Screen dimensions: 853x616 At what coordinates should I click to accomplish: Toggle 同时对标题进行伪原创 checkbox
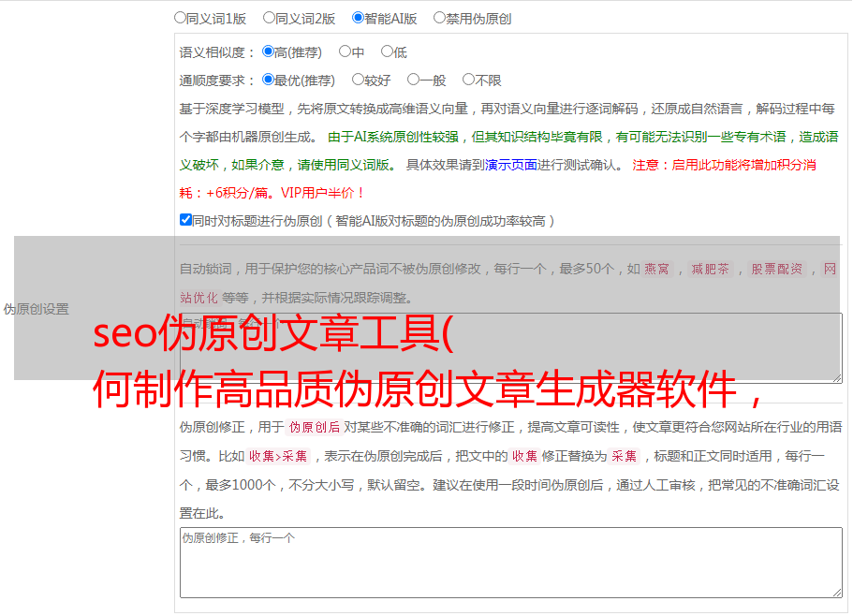tap(185, 220)
